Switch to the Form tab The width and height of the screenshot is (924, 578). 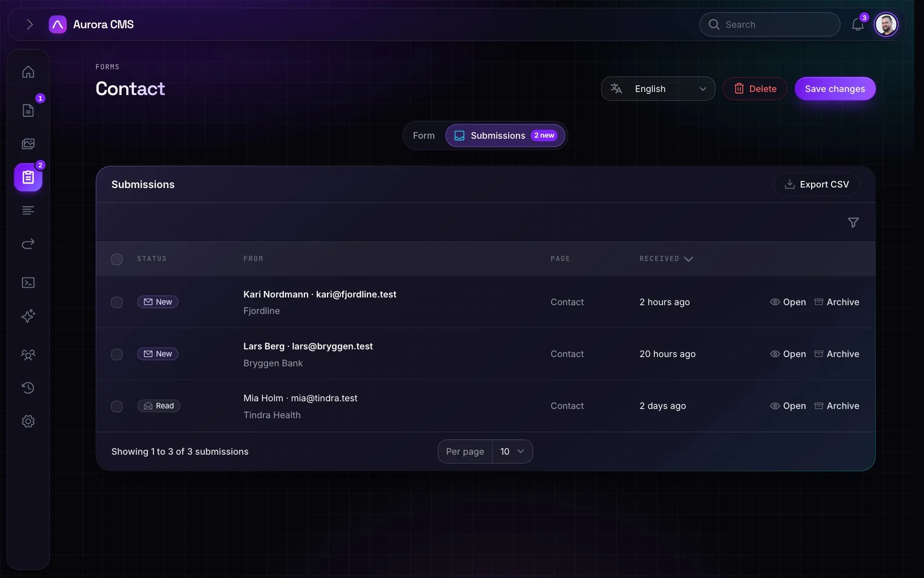[x=423, y=136]
